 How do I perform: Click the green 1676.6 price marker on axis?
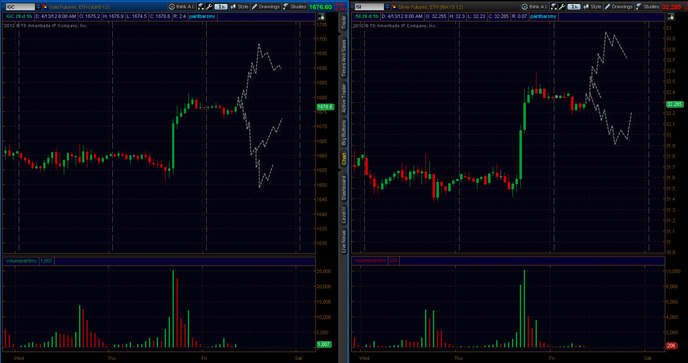pyautogui.click(x=325, y=107)
